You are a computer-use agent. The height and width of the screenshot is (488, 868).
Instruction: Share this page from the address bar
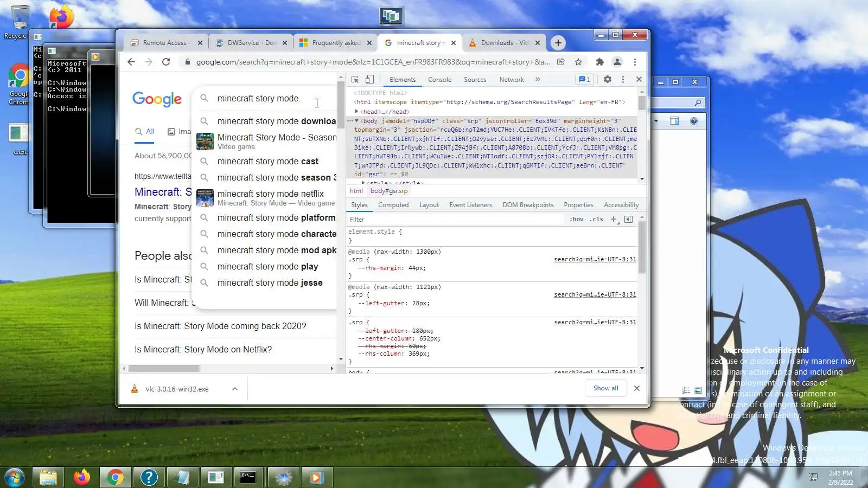pyautogui.click(x=561, y=62)
